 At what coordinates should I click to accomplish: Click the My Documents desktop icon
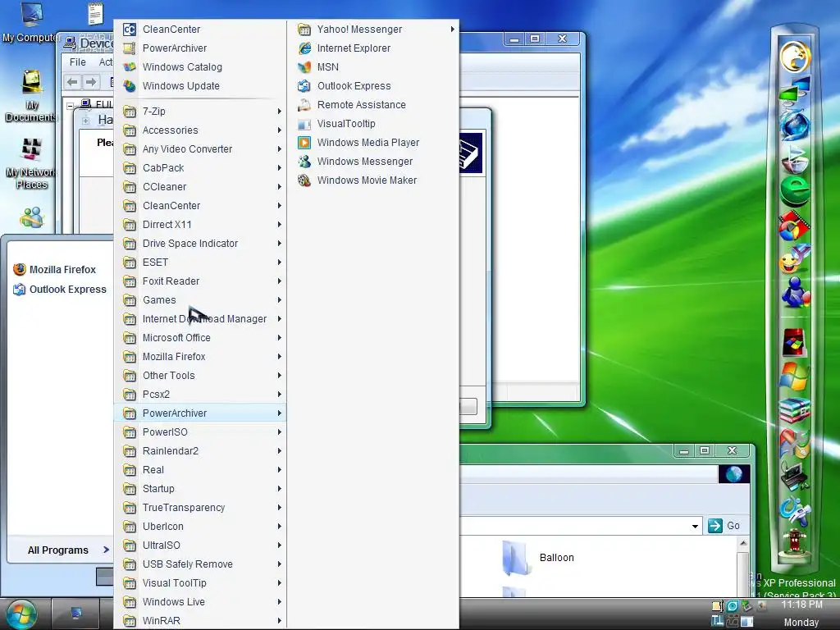click(x=31, y=97)
